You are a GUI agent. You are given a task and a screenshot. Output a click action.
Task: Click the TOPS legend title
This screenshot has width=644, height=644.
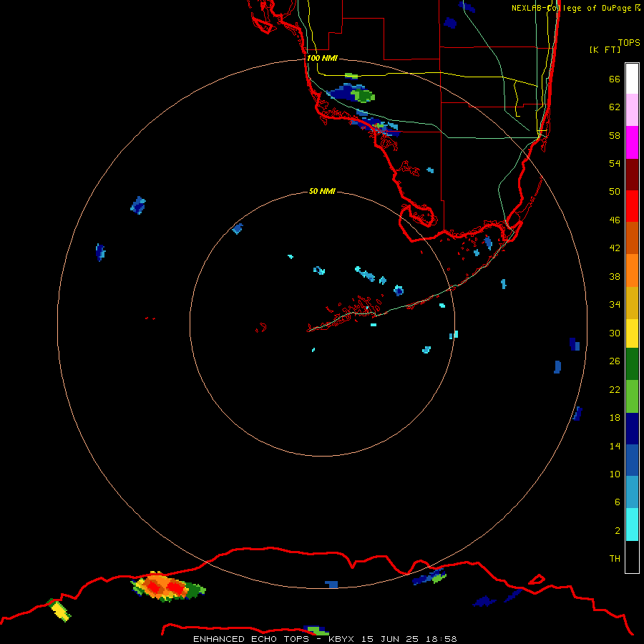(x=629, y=42)
